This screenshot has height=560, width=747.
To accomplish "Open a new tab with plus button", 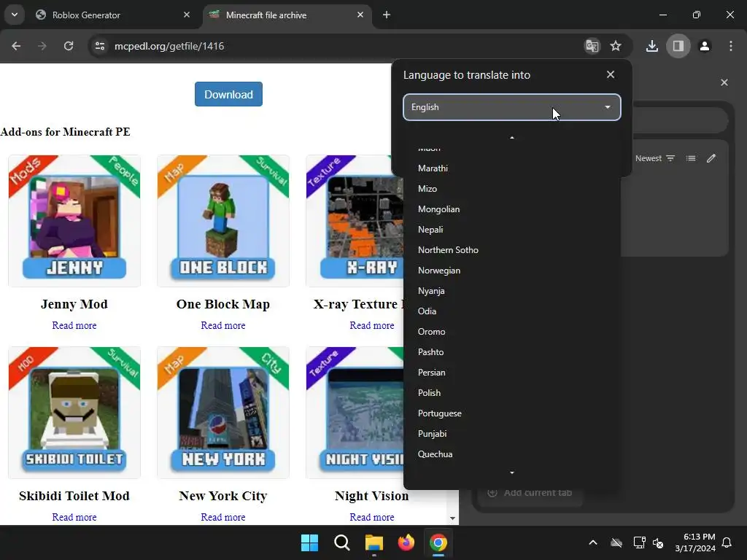I will [x=387, y=15].
